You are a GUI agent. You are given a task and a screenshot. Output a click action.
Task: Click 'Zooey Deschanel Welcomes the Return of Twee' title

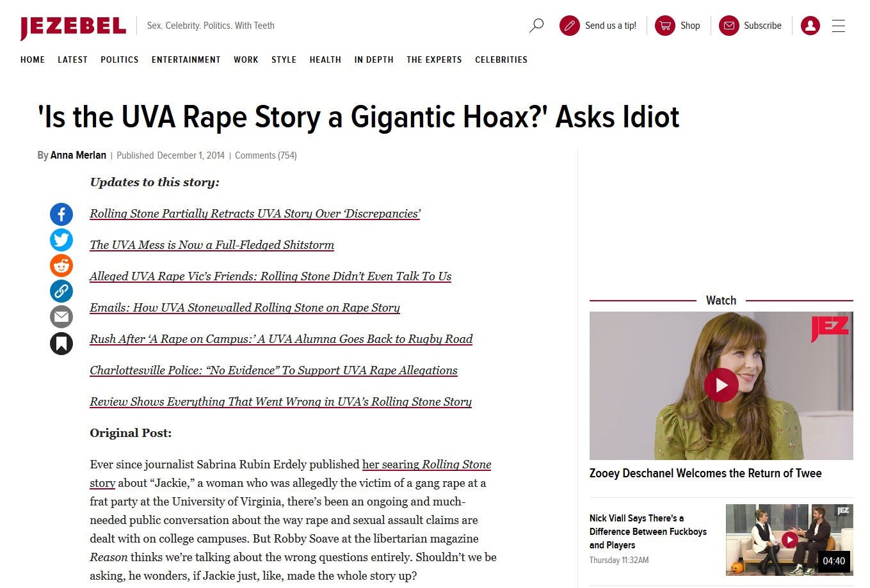click(705, 473)
